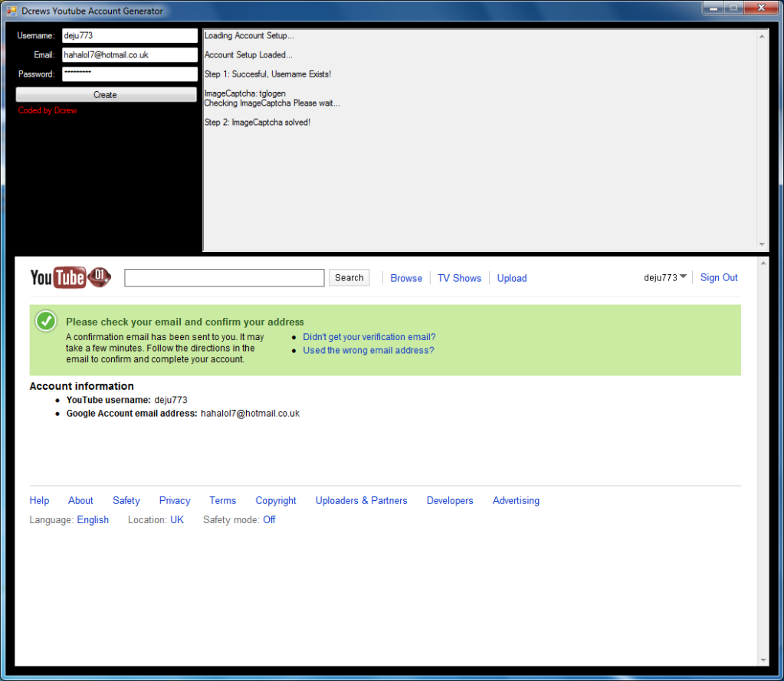Click the Email input field
Image resolution: width=784 pixels, height=681 pixels.
coord(130,55)
